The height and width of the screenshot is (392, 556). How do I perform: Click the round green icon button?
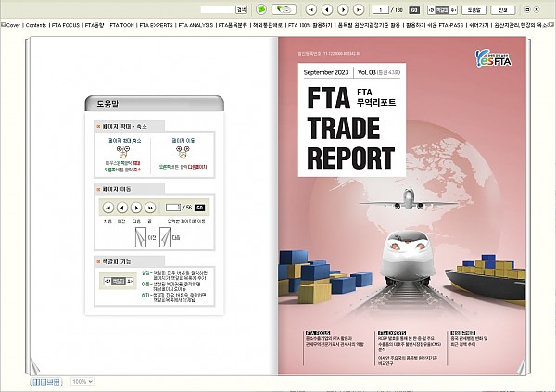tap(261, 9)
